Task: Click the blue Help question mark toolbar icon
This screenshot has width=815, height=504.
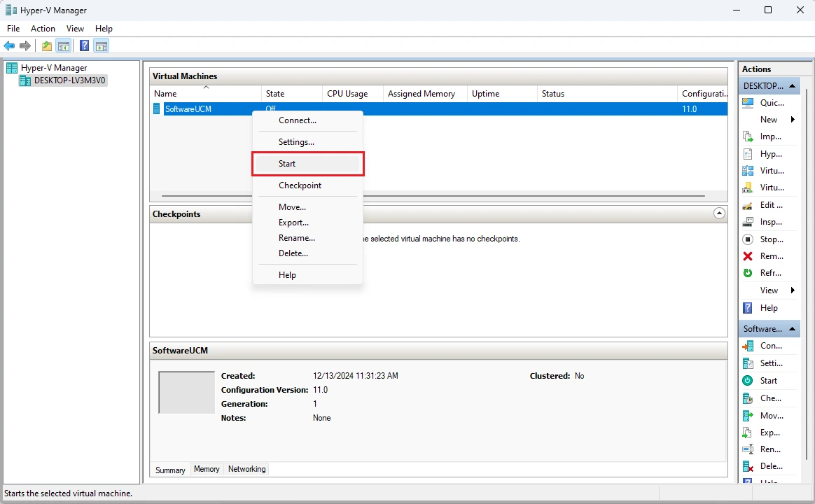Action: pos(84,45)
